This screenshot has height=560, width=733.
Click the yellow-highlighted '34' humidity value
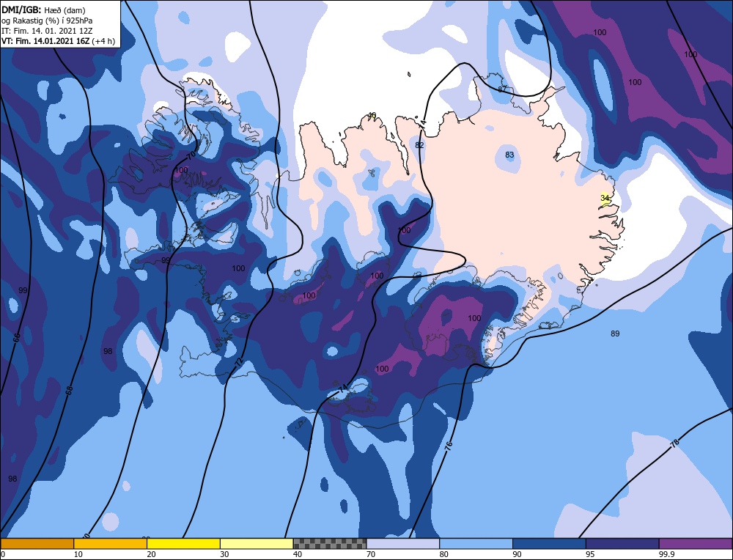pyautogui.click(x=605, y=198)
